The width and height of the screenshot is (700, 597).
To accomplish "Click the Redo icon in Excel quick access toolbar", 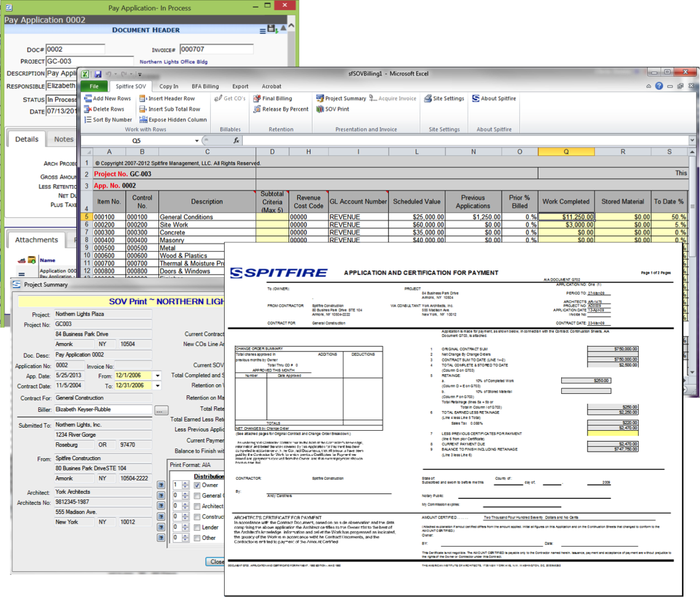I will [x=123, y=74].
